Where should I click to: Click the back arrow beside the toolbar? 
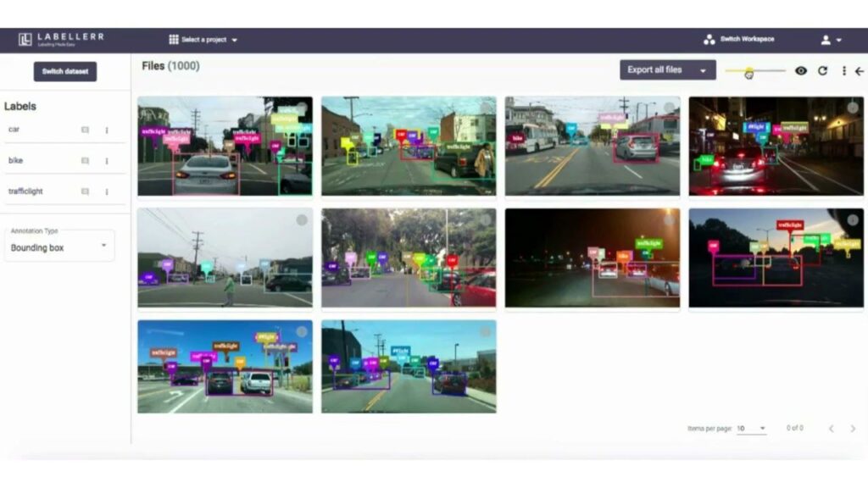tap(862, 72)
